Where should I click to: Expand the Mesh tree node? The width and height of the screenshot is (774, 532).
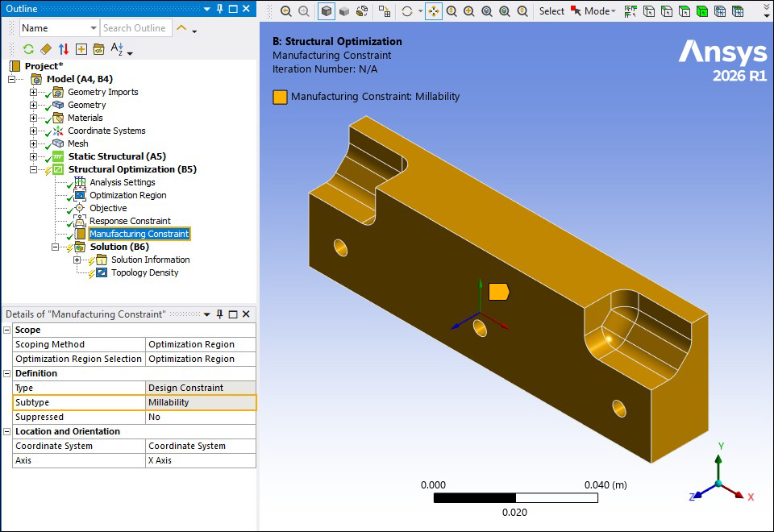click(33, 143)
